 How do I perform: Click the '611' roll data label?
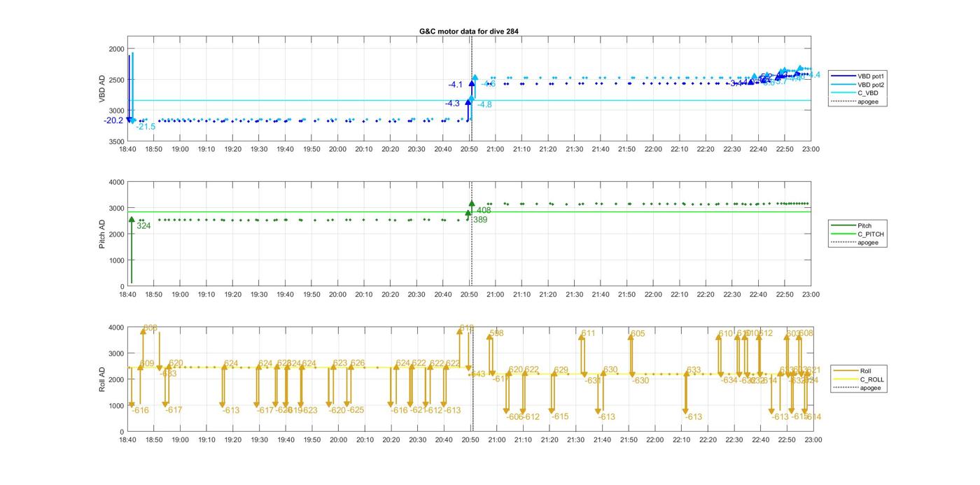click(588, 333)
